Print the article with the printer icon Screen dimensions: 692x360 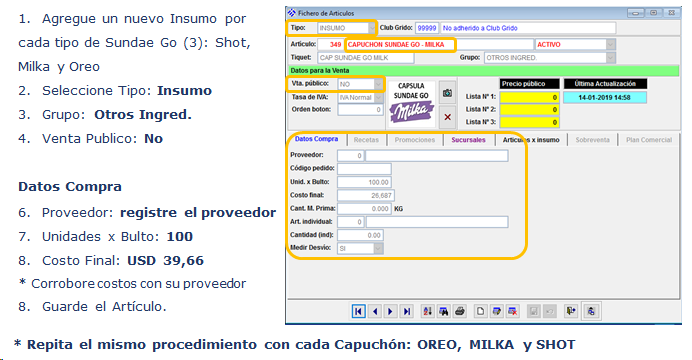460,311
